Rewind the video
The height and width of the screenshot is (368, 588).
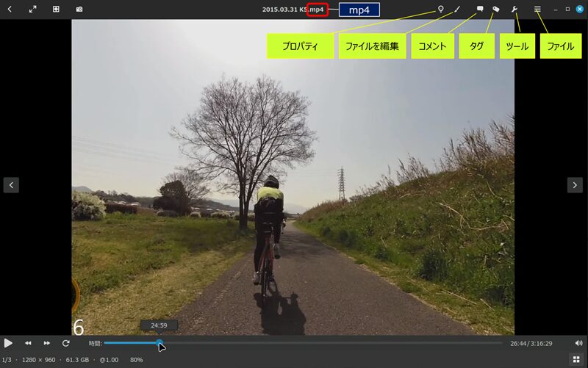tap(28, 343)
